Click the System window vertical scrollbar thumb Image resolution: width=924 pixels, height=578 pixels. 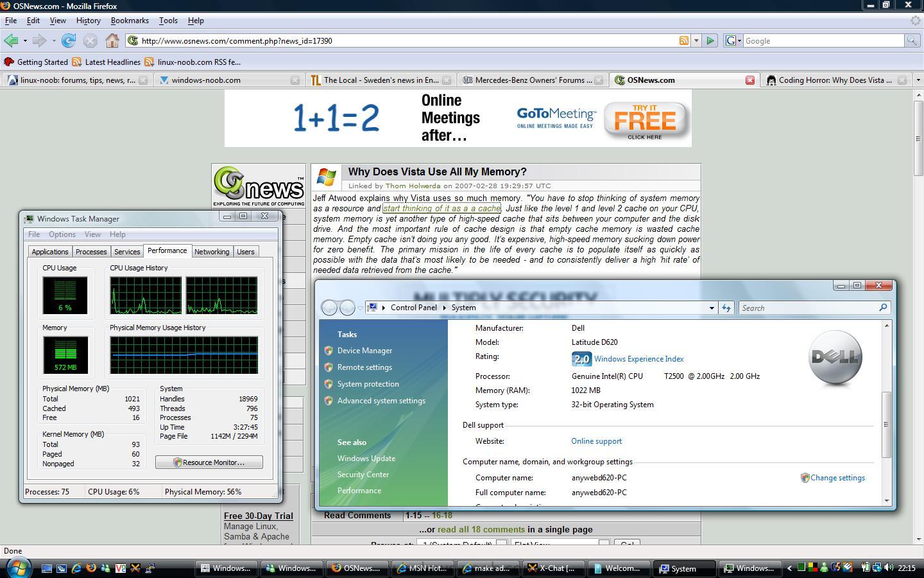[x=887, y=425]
